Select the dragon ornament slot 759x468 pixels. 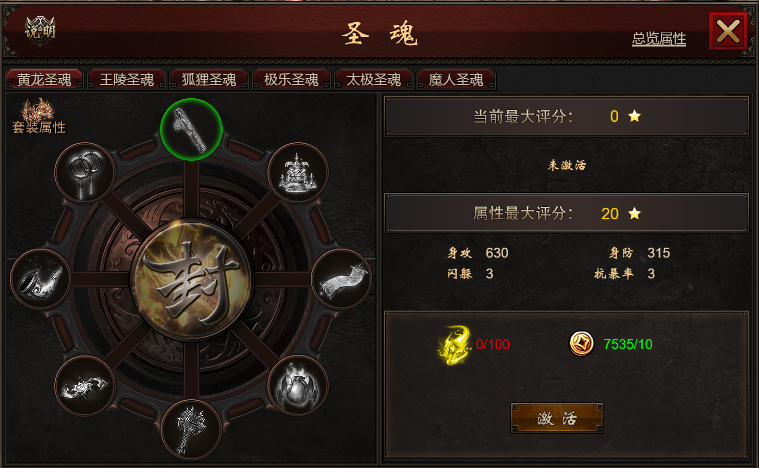coord(85,386)
